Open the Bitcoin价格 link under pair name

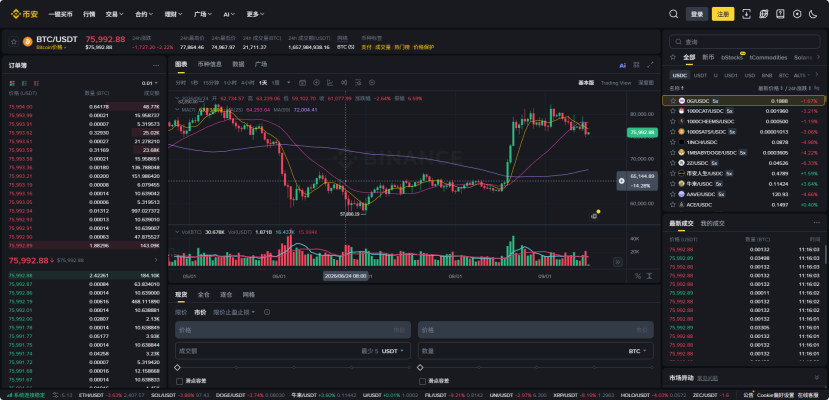coord(51,47)
